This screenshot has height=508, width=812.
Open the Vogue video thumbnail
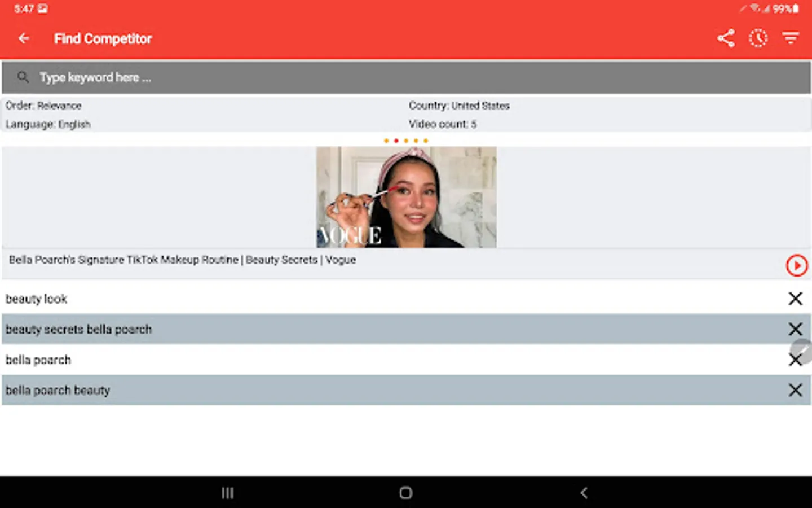pos(406,197)
